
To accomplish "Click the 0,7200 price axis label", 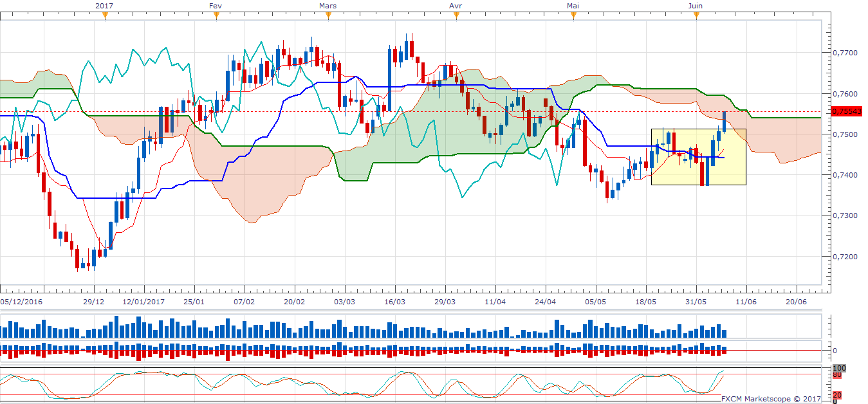I will tap(844, 256).
